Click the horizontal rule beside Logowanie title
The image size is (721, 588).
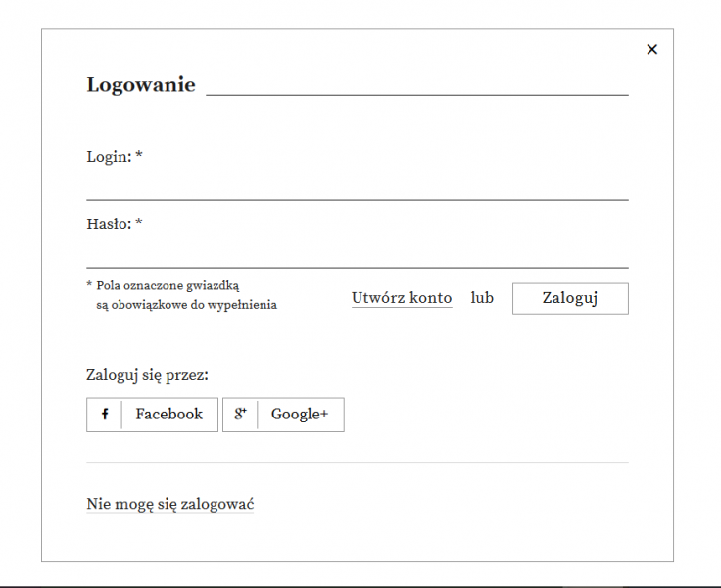click(416, 95)
